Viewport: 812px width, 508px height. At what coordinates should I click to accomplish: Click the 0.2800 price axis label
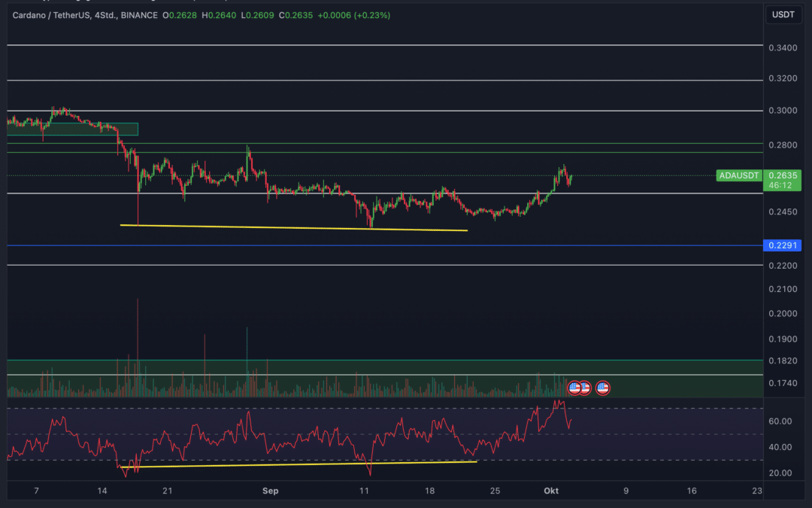(x=783, y=144)
